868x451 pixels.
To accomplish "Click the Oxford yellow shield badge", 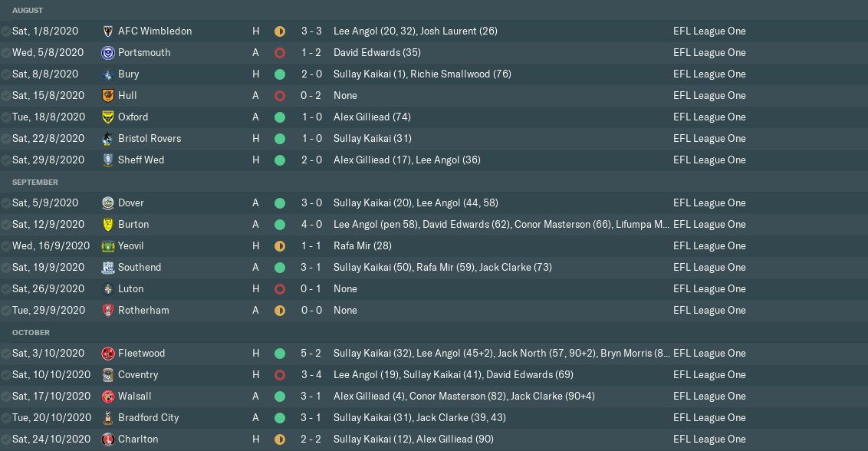I will point(108,117).
